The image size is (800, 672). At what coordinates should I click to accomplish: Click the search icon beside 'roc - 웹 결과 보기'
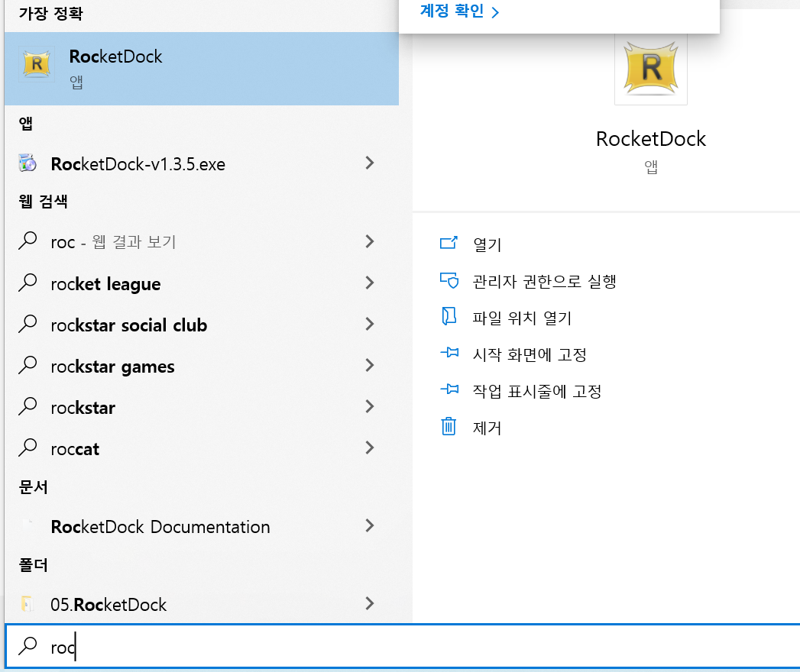coord(28,241)
